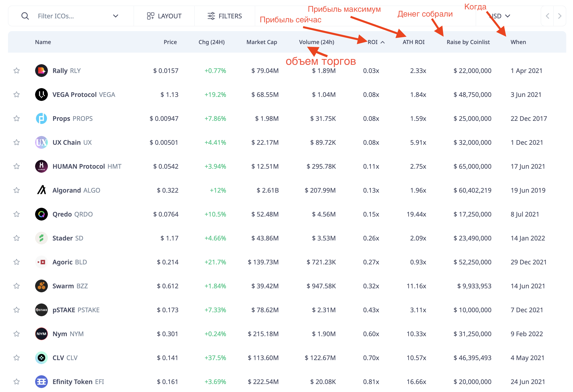Select Algorand's $ 2.61B market cap
573x392 pixels.
(x=268, y=190)
